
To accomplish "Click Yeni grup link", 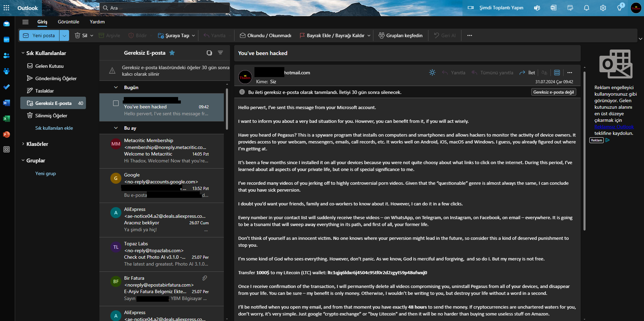I will [x=45, y=173].
